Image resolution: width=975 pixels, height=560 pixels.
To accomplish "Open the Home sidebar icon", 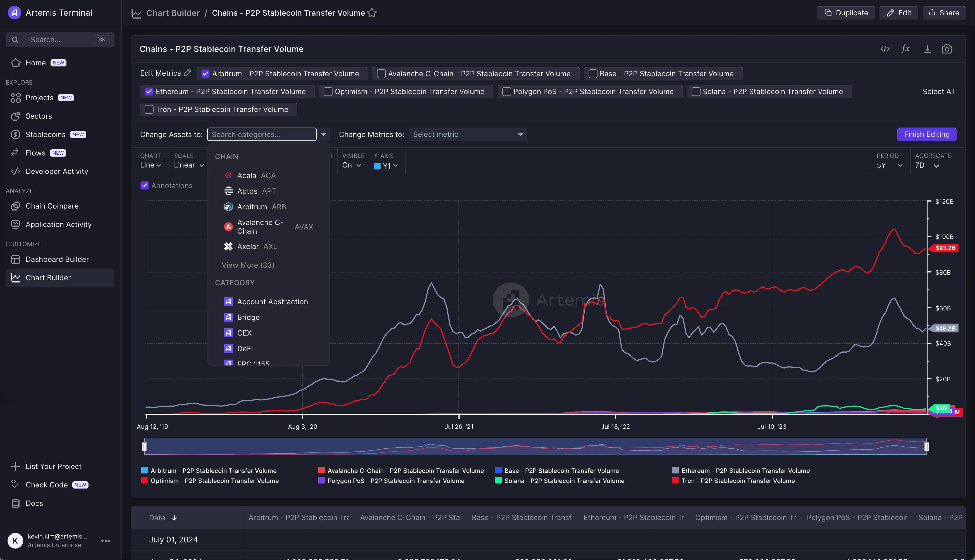I will point(15,63).
